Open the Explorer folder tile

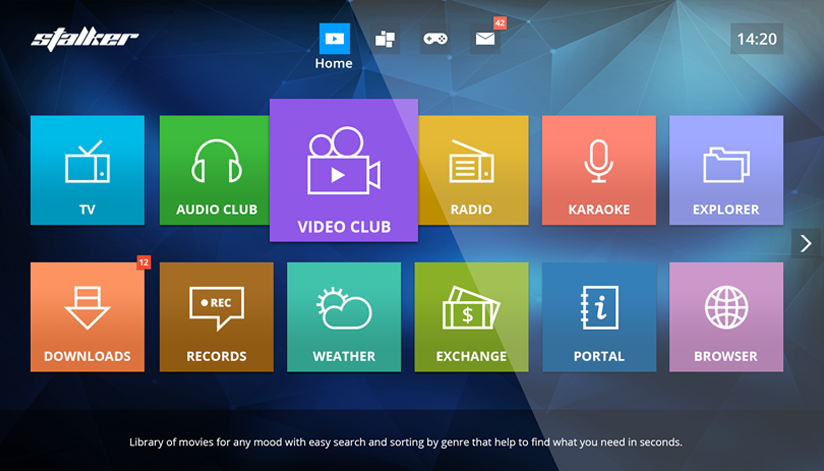click(x=726, y=170)
